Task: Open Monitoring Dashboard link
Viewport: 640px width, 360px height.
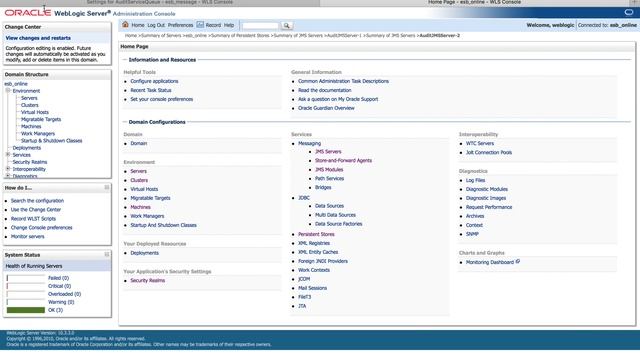Action: point(490,262)
